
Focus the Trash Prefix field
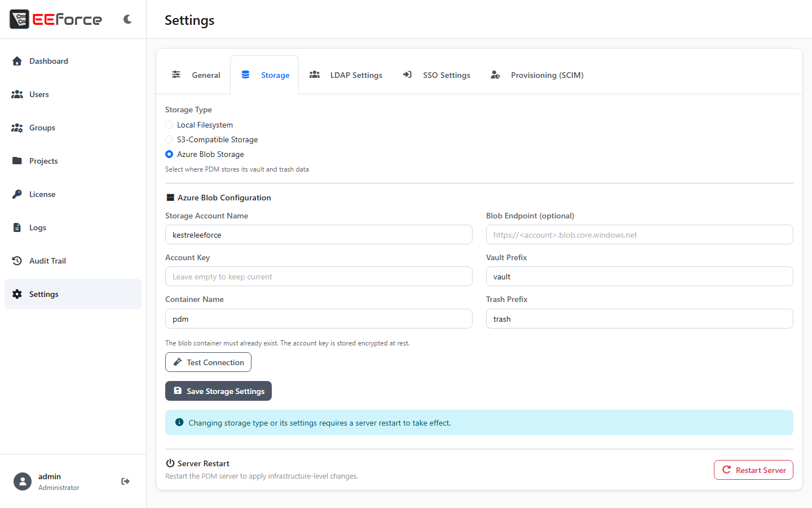(639, 319)
